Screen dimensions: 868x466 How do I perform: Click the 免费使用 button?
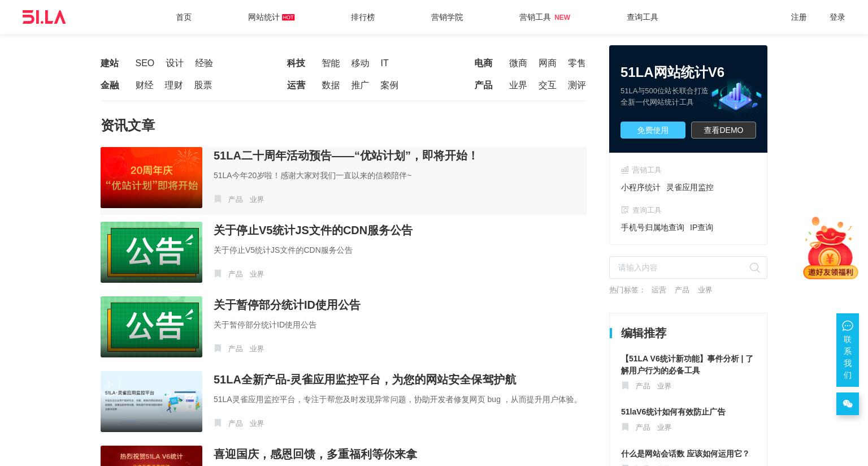653,130
